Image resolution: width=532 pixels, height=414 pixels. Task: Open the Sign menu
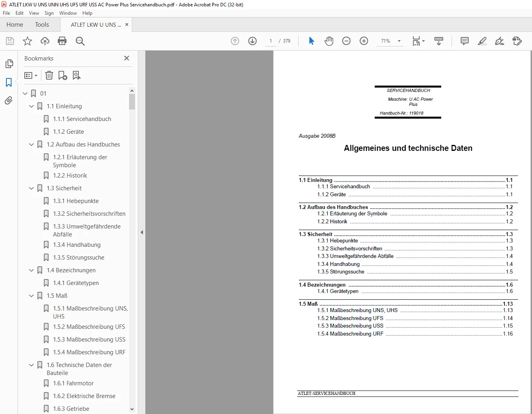49,13
